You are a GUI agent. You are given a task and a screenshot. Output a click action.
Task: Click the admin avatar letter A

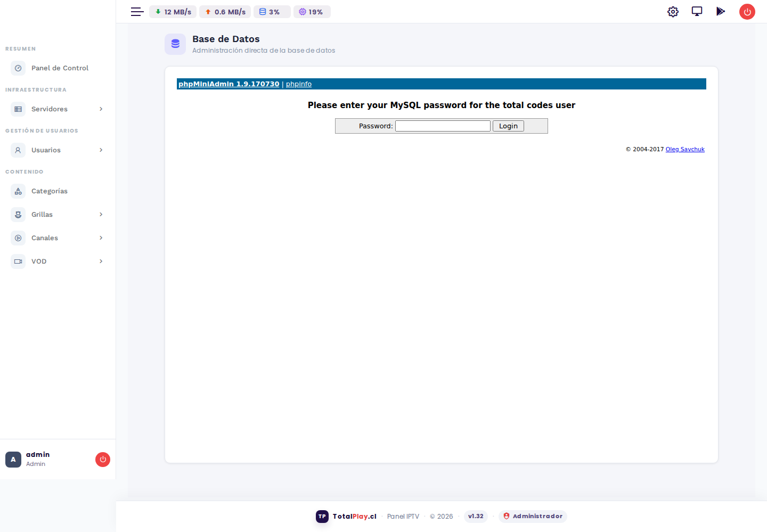pyautogui.click(x=13, y=460)
